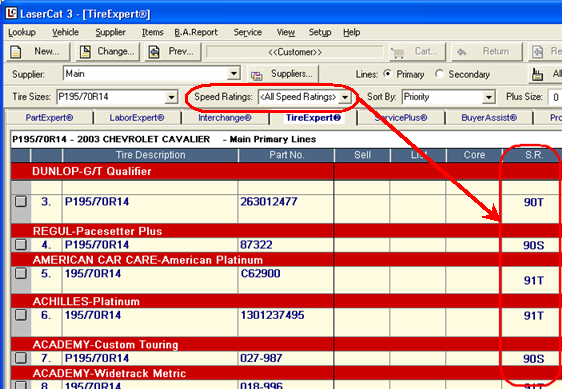This screenshot has width=562, height=389.
Task: Open the B.A.Report menu
Action: (196, 33)
